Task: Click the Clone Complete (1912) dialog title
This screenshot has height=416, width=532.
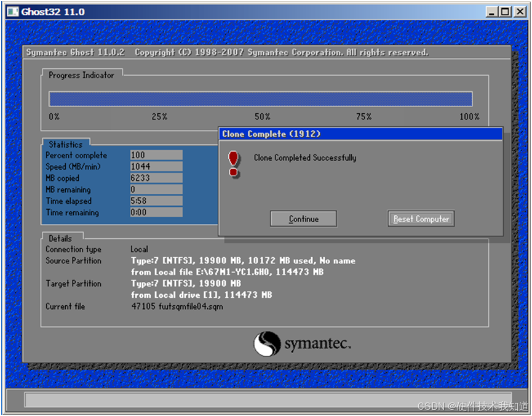Action: pyautogui.click(x=271, y=134)
